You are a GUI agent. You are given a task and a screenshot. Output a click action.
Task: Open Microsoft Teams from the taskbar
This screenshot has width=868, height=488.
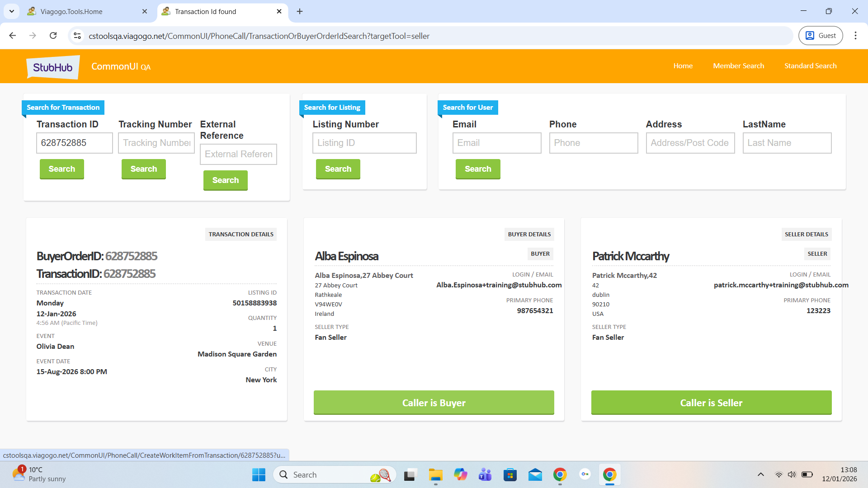(485, 475)
